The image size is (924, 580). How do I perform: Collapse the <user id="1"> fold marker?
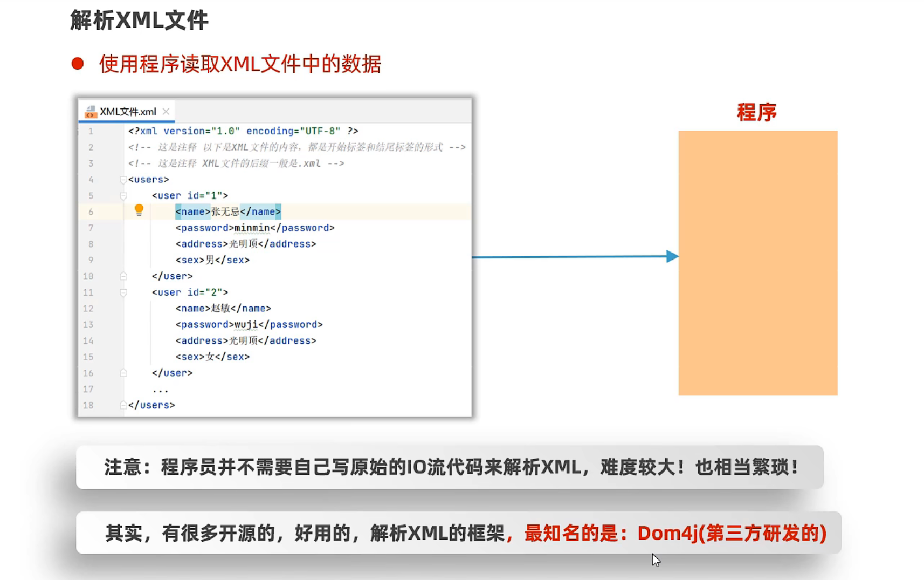click(x=123, y=196)
